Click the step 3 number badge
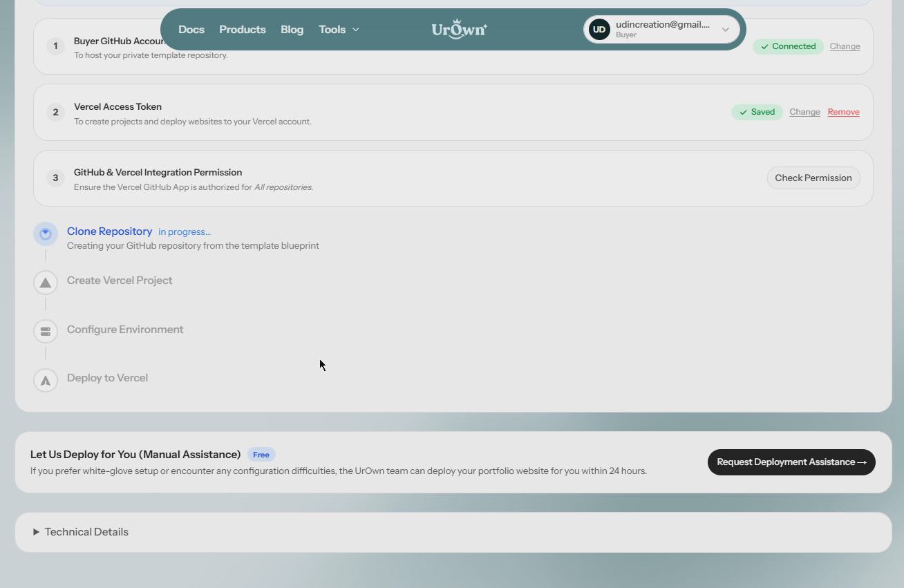 55,178
